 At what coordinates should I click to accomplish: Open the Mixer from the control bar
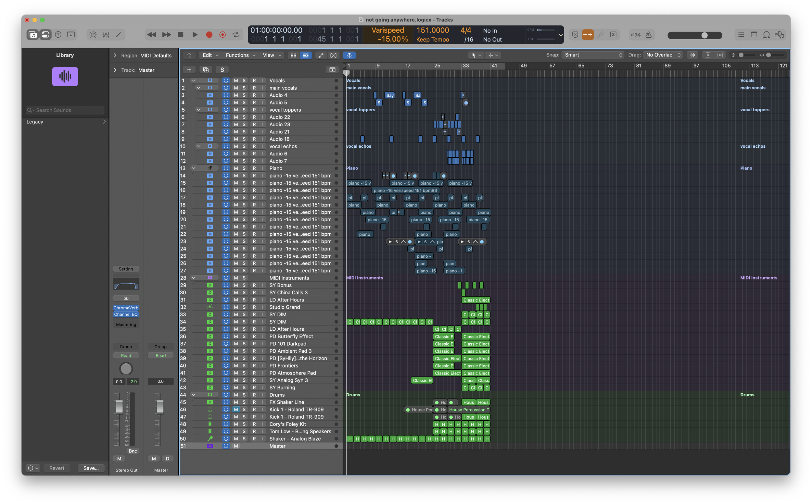click(106, 35)
